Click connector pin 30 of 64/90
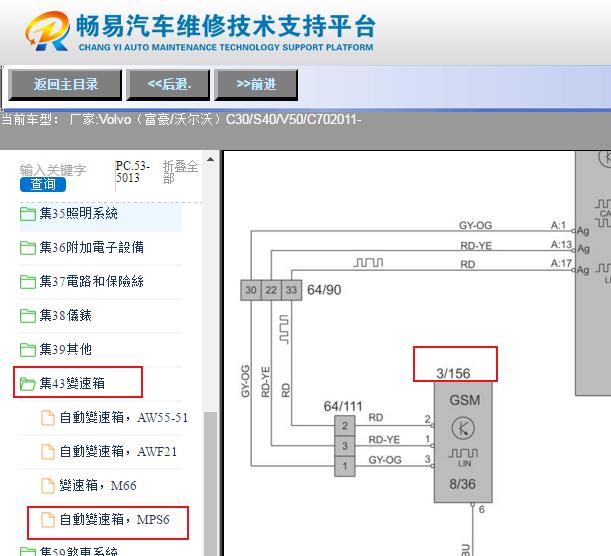Image resolution: width=611 pixels, height=556 pixels. click(251, 290)
